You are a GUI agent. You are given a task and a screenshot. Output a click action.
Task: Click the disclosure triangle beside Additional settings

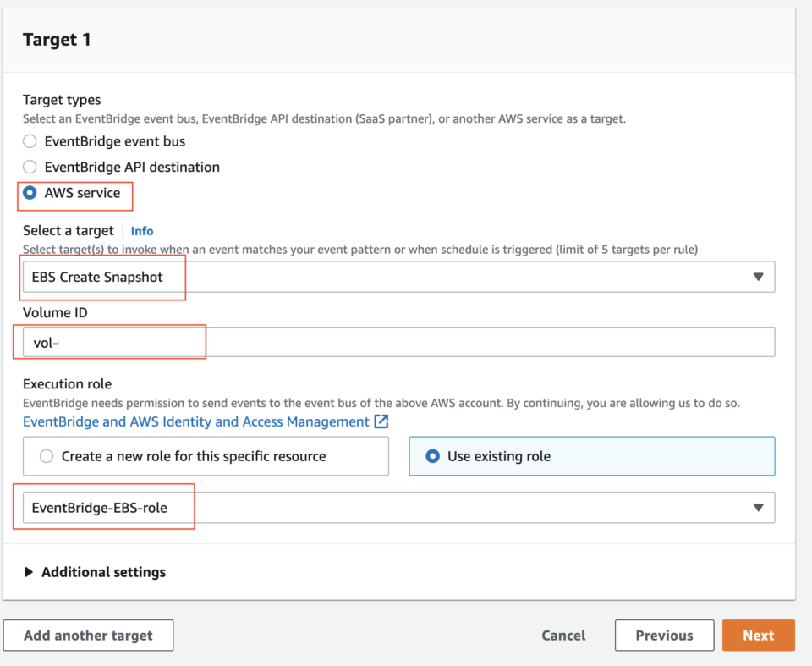30,571
